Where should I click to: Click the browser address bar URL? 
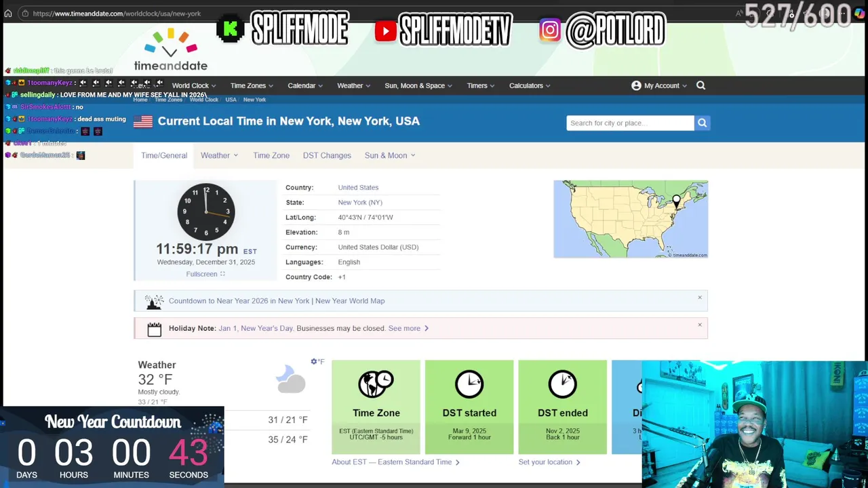click(x=117, y=14)
